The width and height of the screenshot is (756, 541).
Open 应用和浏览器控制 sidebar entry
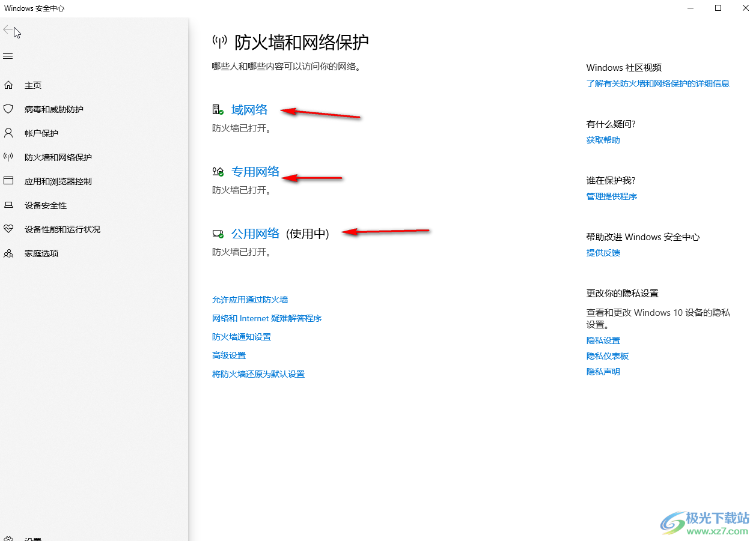(x=58, y=181)
